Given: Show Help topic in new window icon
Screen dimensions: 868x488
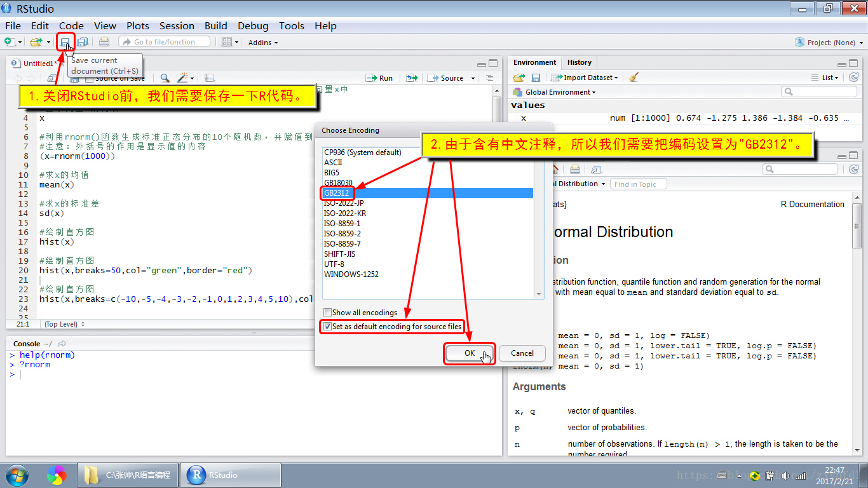Looking at the screenshot, I should (596, 170).
